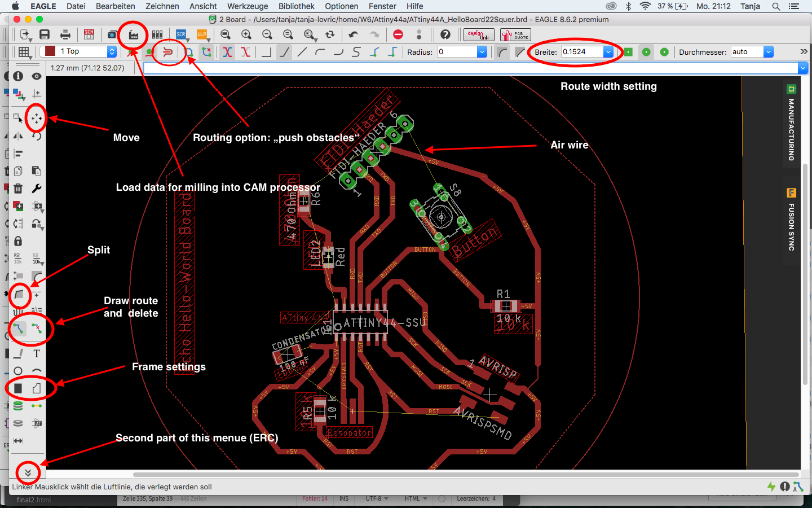The width and height of the screenshot is (812, 508).
Task: Redraw the view with the refresh arrows icon
Action: 330,35
